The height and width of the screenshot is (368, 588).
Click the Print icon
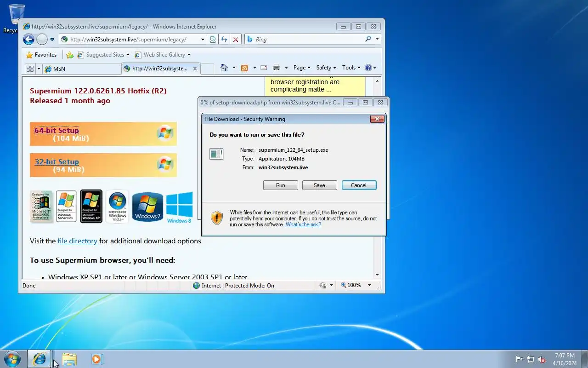click(277, 68)
